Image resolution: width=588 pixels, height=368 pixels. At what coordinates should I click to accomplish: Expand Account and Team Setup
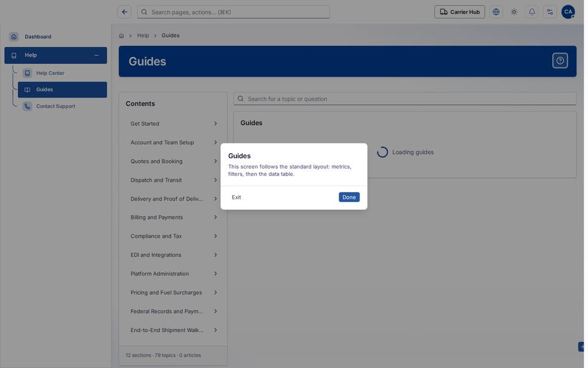tap(173, 142)
